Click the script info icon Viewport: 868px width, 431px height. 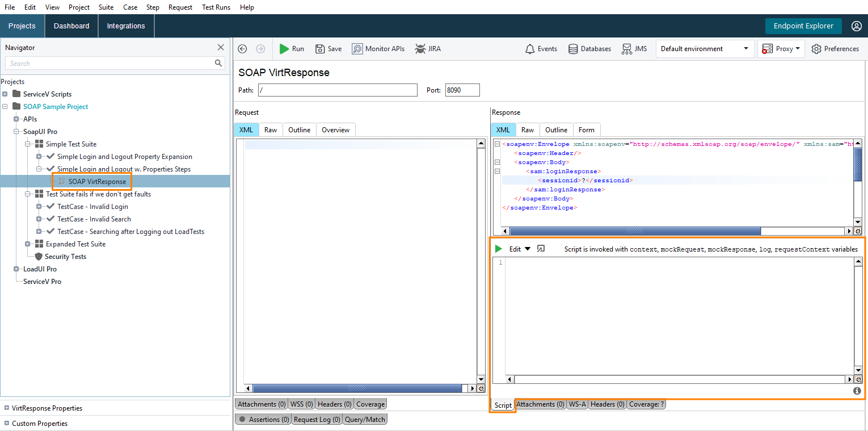coord(857,391)
